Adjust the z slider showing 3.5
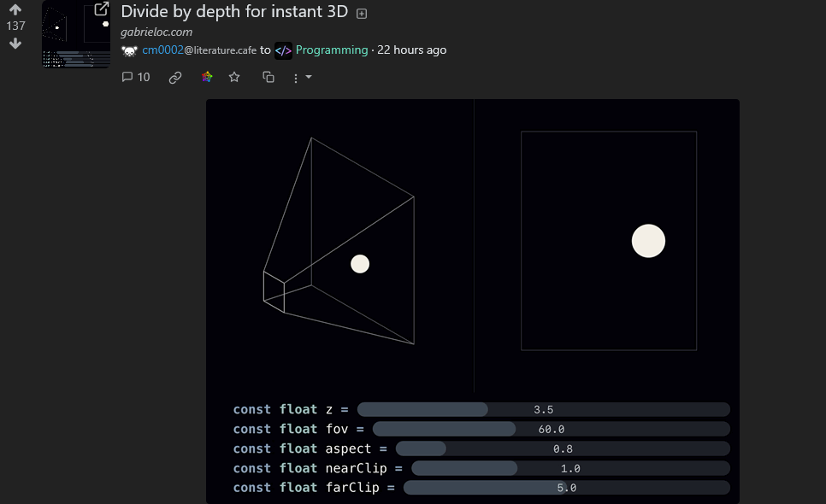 [x=544, y=409]
